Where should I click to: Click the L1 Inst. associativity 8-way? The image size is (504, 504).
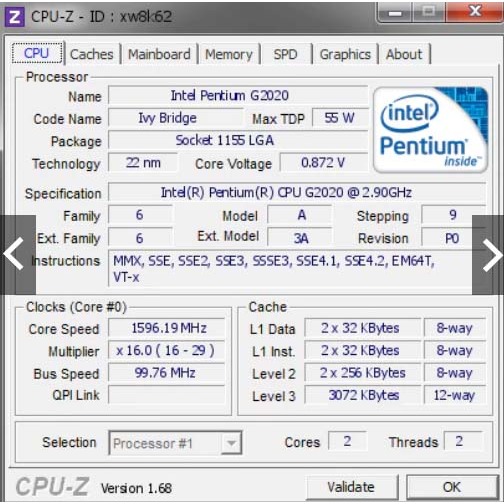(x=455, y=350)
